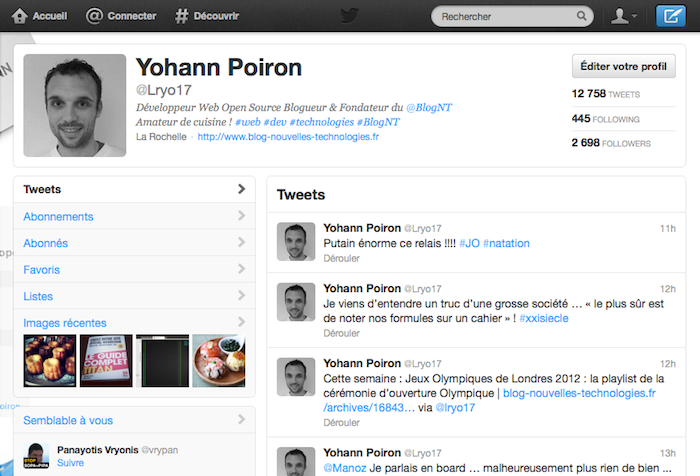
Task: Click the @Lryo17 handle on grosse société tweet
Action: click(422, 289)
